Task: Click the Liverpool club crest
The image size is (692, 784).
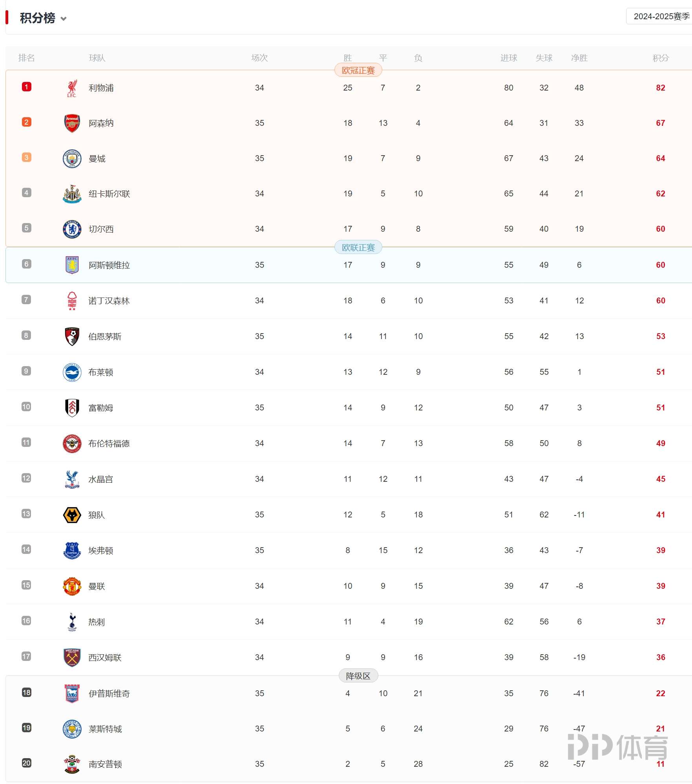Action: click(72, 88)
